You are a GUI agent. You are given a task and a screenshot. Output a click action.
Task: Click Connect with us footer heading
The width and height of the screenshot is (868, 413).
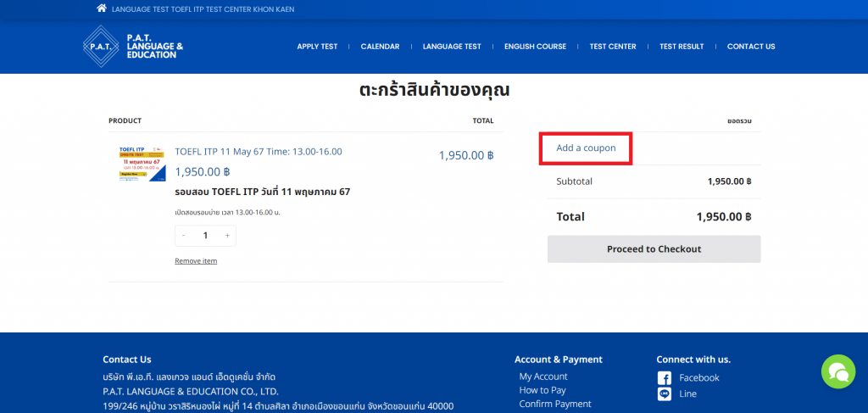coord(693,360)
